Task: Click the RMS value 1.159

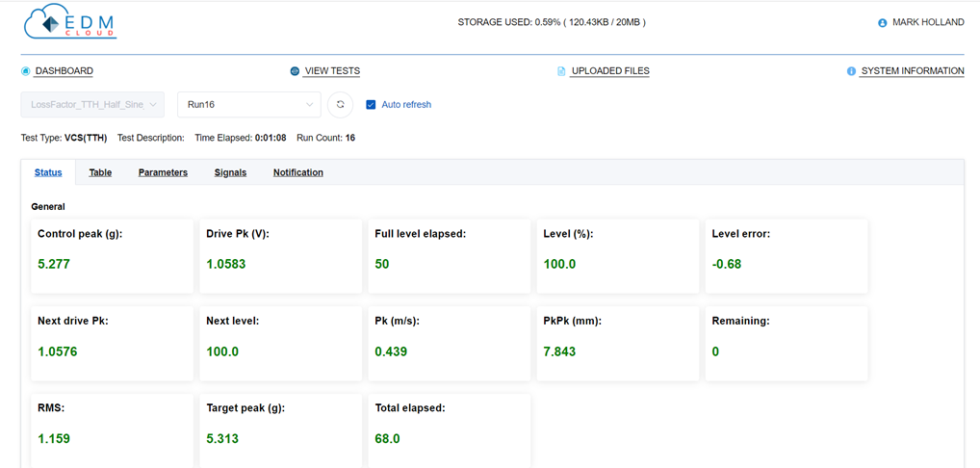Action: (x=54, y=439)
